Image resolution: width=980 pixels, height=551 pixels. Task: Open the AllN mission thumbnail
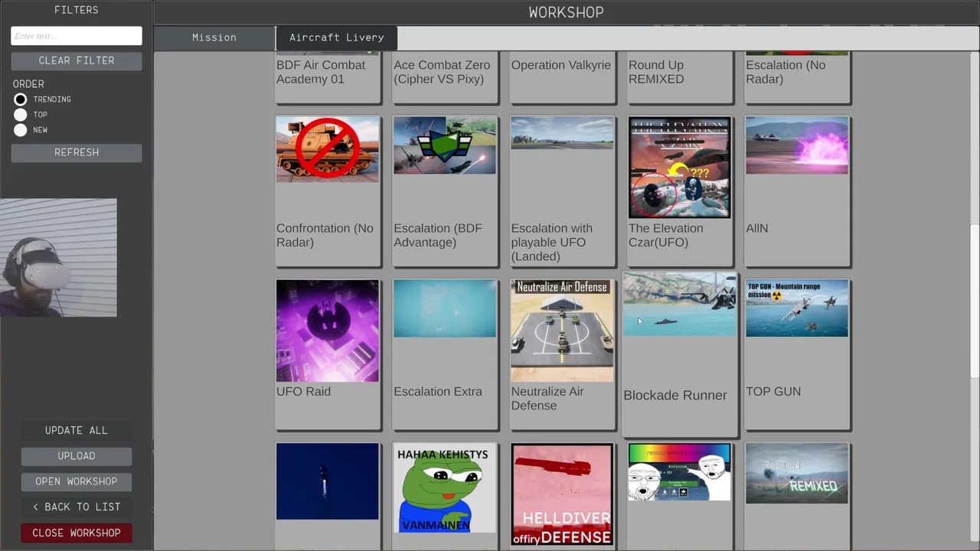coord(797,145)
